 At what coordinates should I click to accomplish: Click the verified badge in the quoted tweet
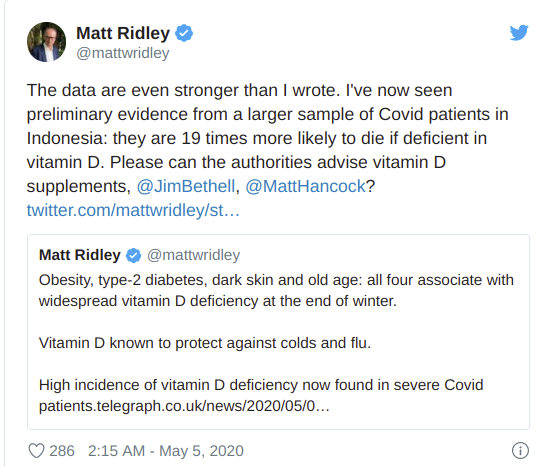point(133,255)
